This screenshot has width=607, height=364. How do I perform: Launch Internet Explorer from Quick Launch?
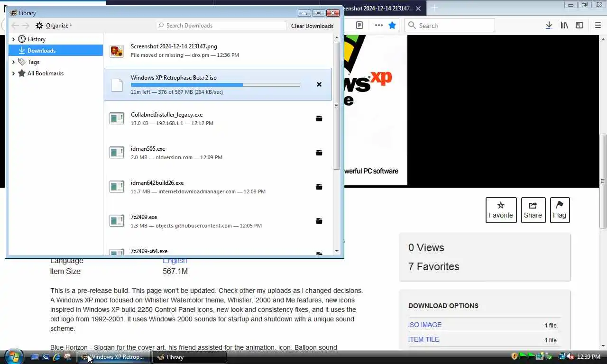tap(56, 357)
